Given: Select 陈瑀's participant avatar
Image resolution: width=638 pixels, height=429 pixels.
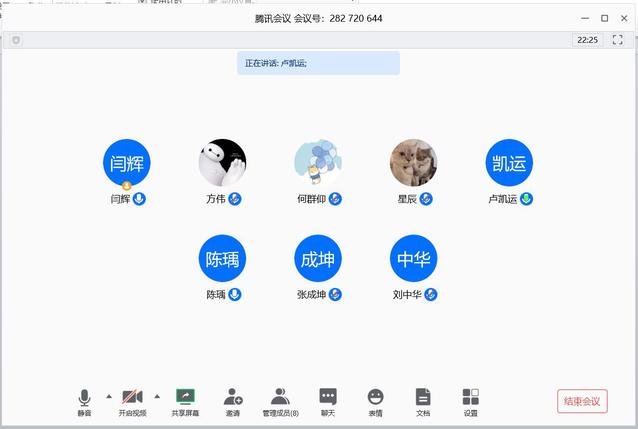Looking at the screenshot, I should [222, 259].
